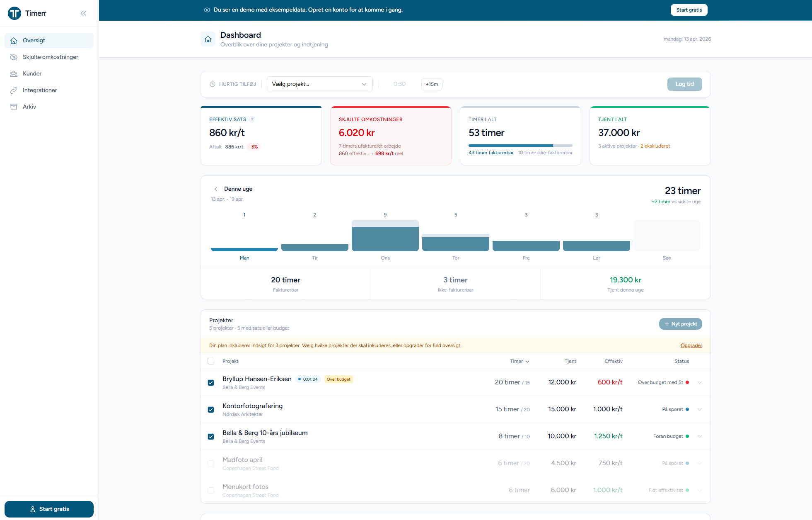The height and width of the screenshot is (520, 812).
Task: Navigate to Kunder page
Action: [32, 74]
